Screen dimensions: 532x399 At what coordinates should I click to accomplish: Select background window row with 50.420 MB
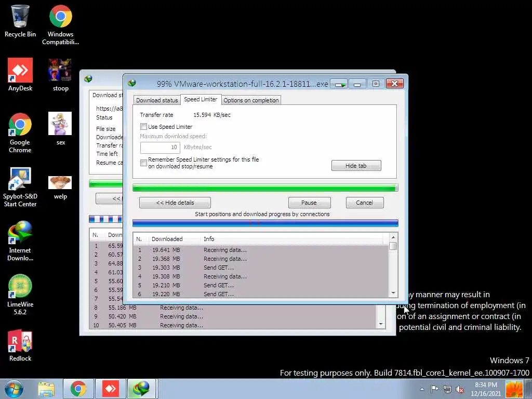(x=233, y=316)
